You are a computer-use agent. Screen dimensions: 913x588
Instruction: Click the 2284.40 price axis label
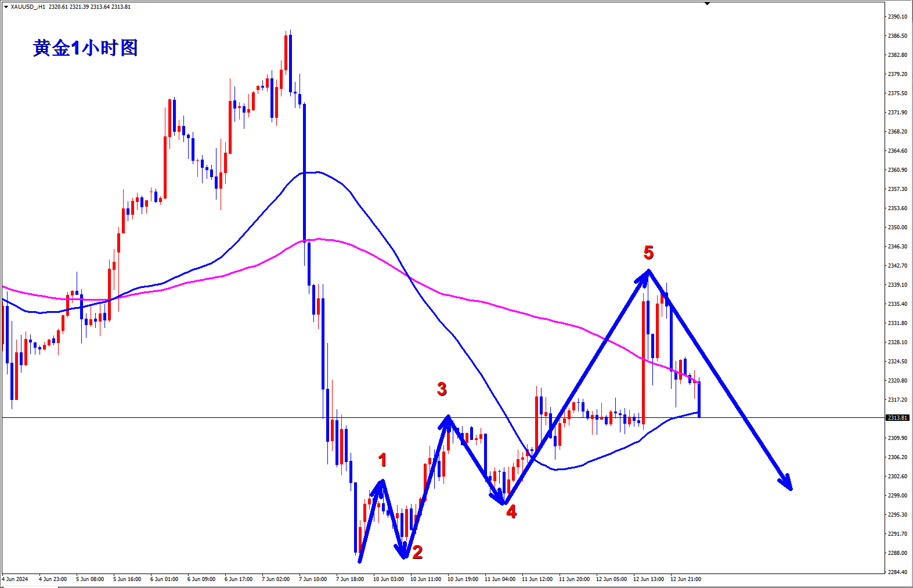[897, 572]
